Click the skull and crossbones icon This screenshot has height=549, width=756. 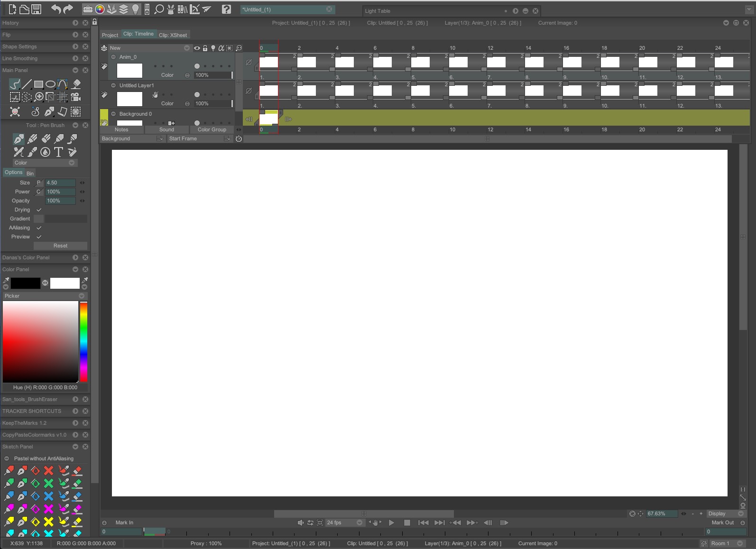point(15,112)
